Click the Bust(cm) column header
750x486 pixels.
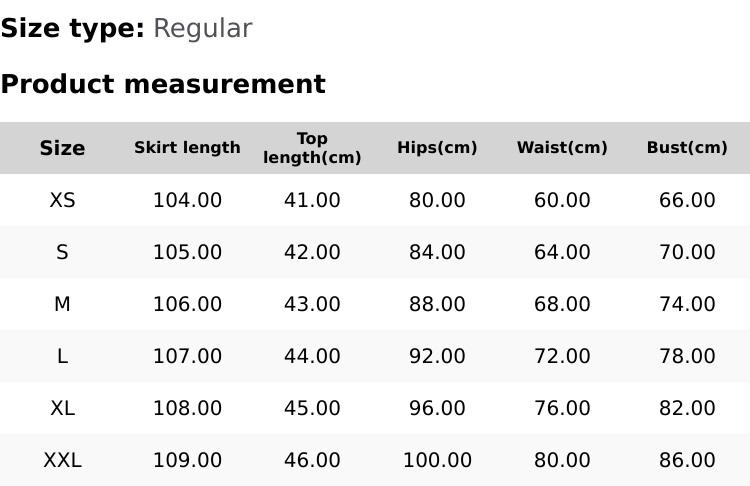point(687,148)
